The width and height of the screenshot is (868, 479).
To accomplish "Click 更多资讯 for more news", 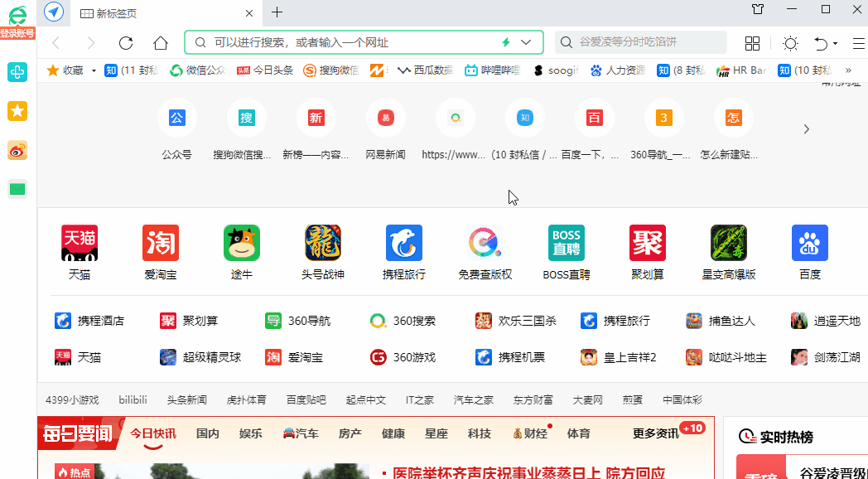I will click(x=655, y=433).
